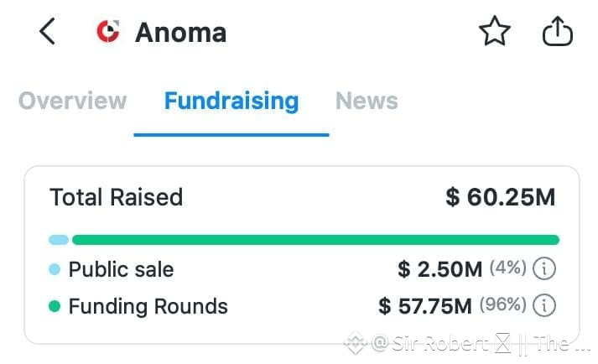Open info icon next to Public sale

coord(544,268)
